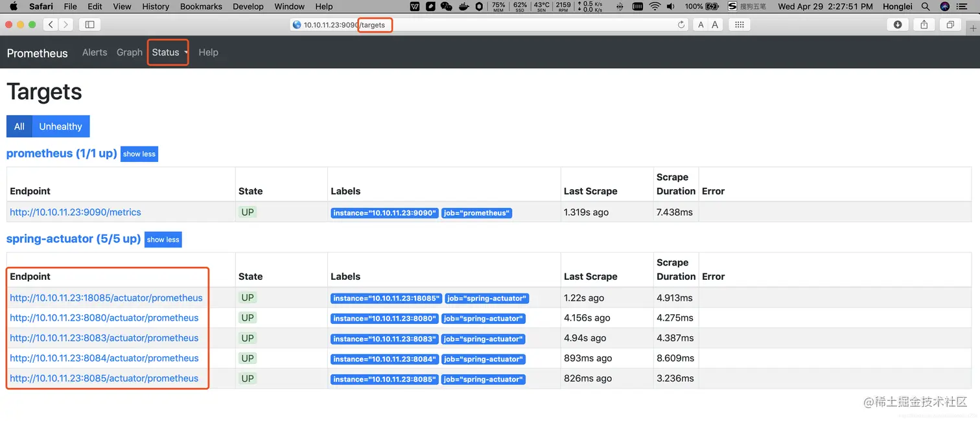Show all tabs overview button

(950, 25)
